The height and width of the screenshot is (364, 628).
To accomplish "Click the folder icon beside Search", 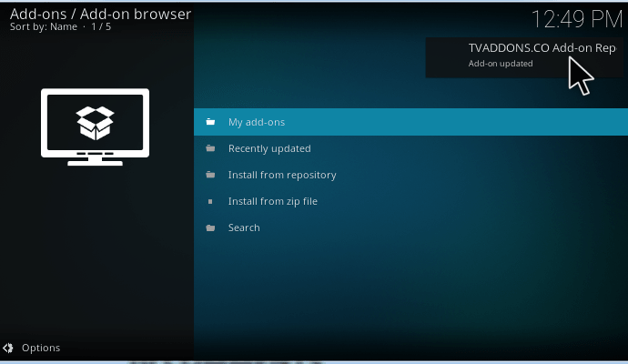I will coord(210,227).
